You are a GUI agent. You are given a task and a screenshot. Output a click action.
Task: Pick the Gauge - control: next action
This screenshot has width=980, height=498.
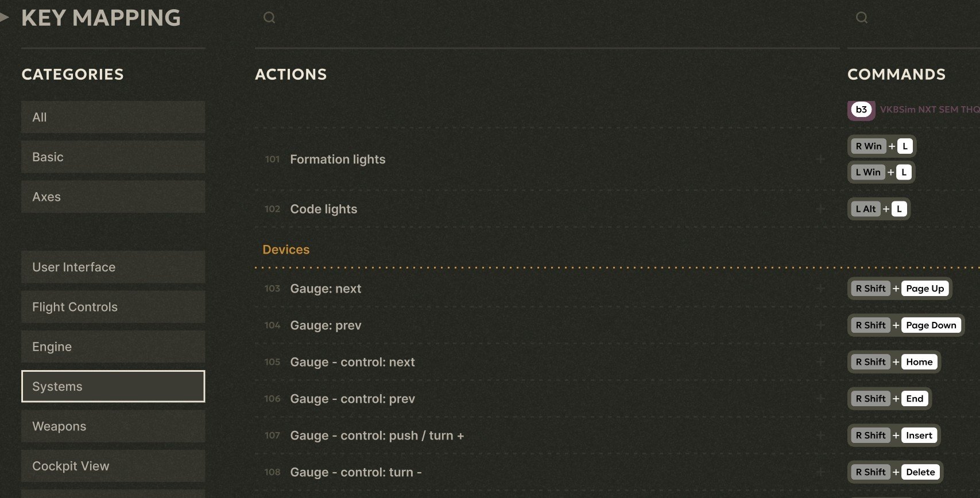[353, 362]
